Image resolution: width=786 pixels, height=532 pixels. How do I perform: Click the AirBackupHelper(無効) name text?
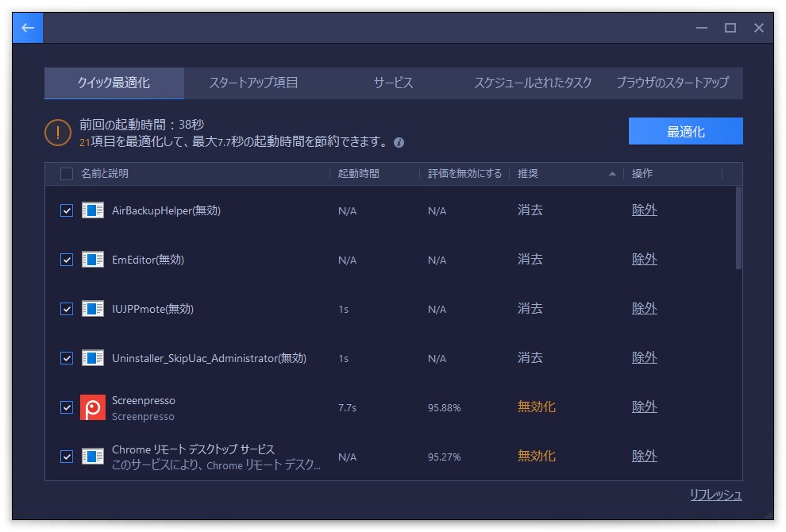click(166, 210)
